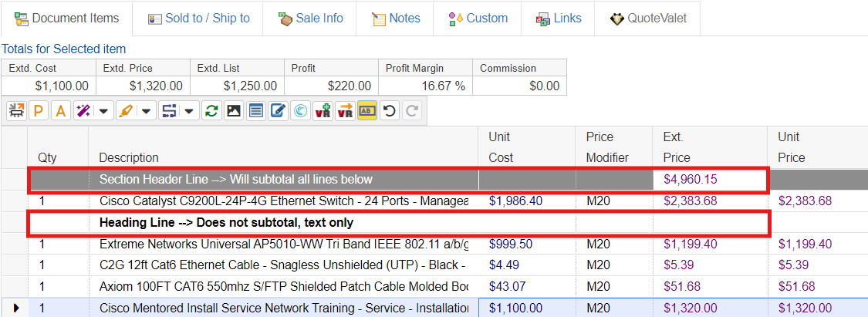Open dropdown beside the blue arrows icon

click(x=188, y=111)
